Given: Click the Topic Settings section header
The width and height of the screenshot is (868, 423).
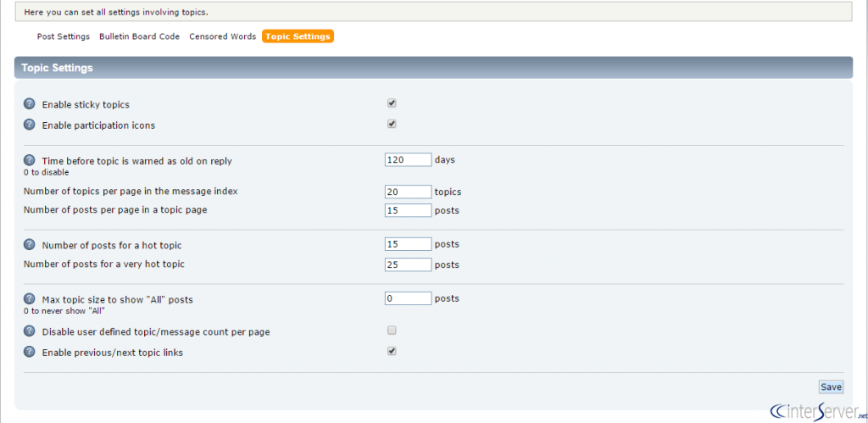Looking at the screenshot, I should click(433, 68).
